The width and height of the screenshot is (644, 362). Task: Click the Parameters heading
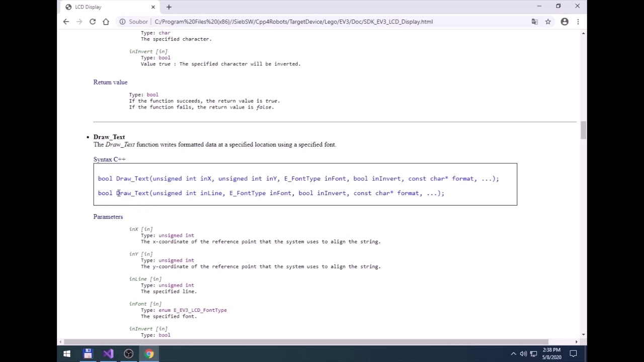pyautogui.click(x=108, y=217)
